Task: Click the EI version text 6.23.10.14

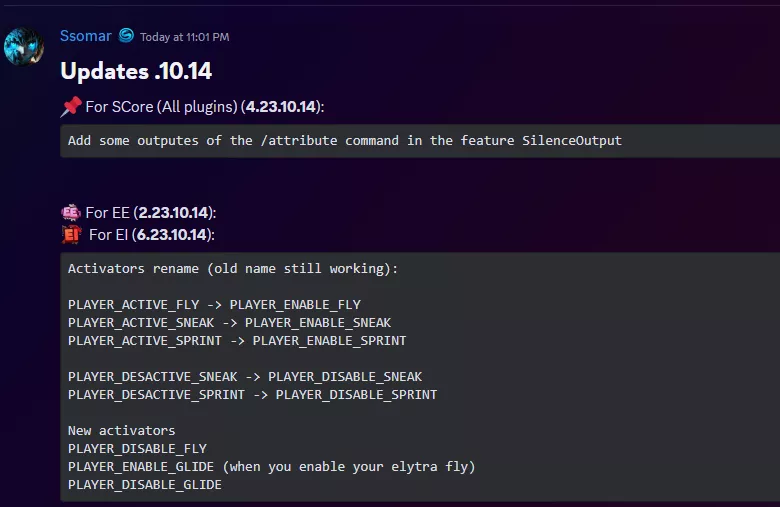Action: 170,234
